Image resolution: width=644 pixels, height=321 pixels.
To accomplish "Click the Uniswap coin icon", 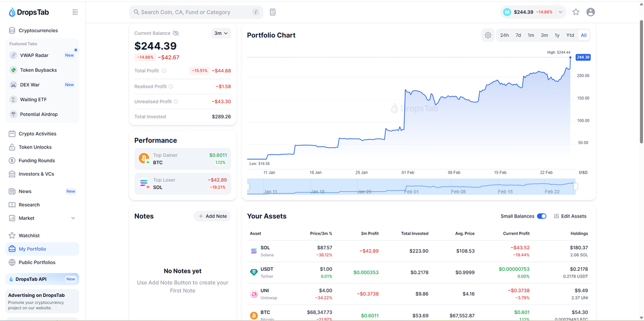I will click(x=254, y=294).
